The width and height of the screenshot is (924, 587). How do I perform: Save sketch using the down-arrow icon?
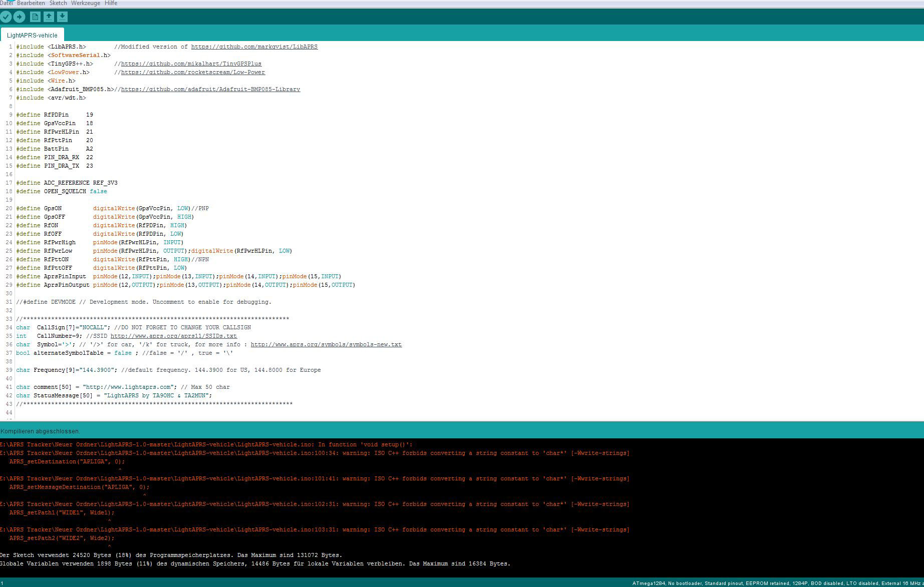(62, 17)
